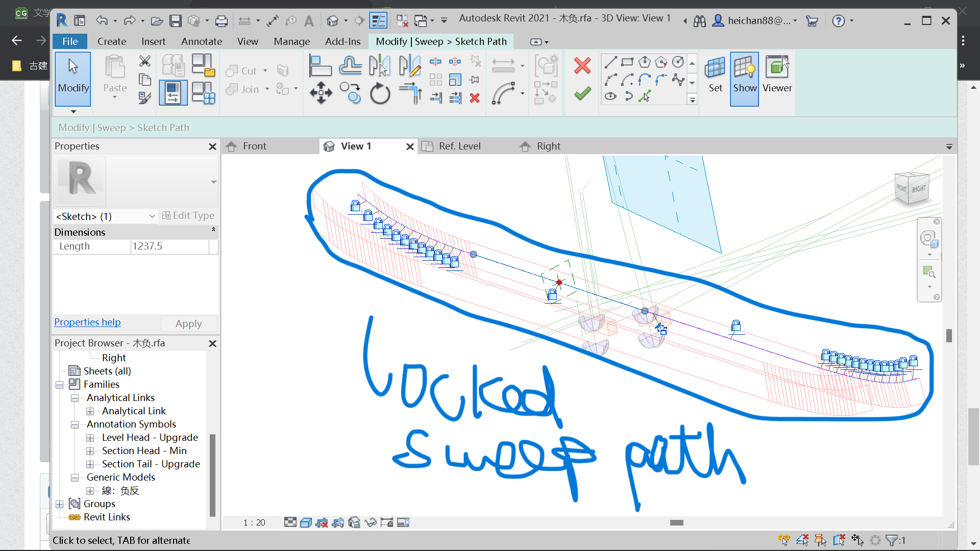The width and height of the screenshot is (980, 551).
Task: Activate the Rotate tool
Action: click(x=380, y=93)
